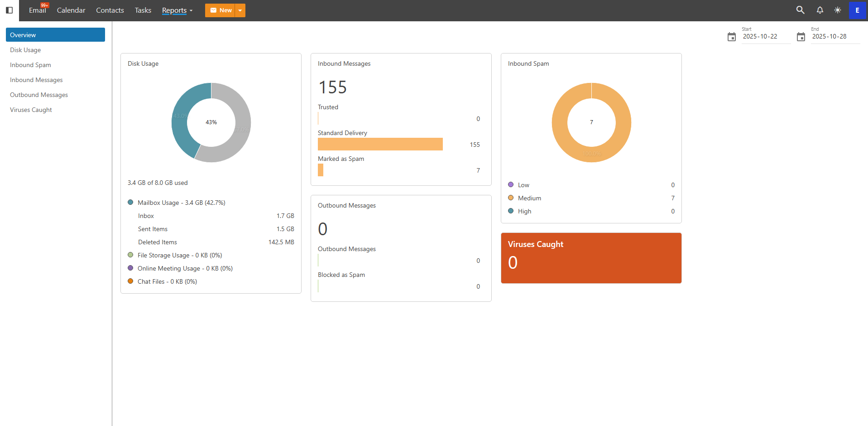The width and height of the screenshot is (868, 426).
Task: Edit the Start date field
Action: (x=765, y=37)
